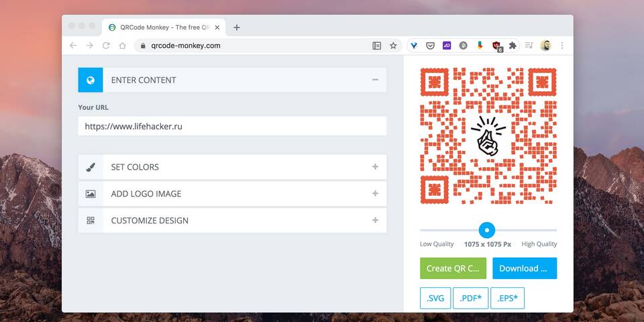
Task: Expand the Add Logo Image plus
Action: 375,193
